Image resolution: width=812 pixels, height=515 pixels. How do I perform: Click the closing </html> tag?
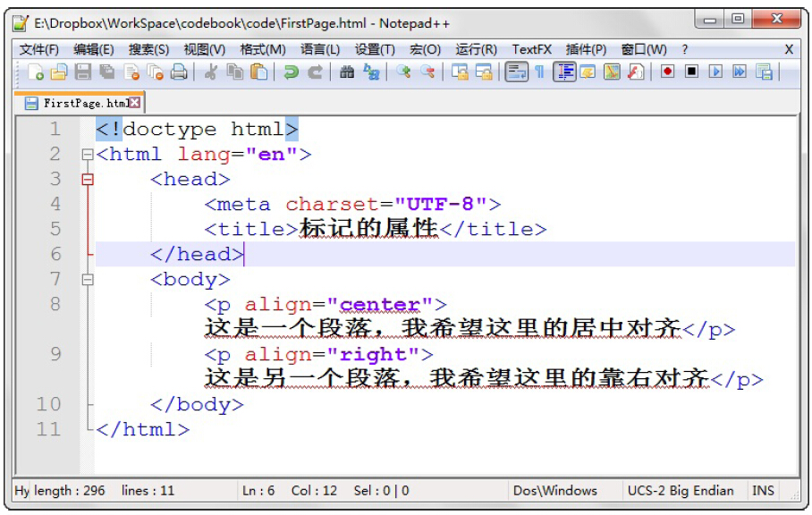click(143, 429)
